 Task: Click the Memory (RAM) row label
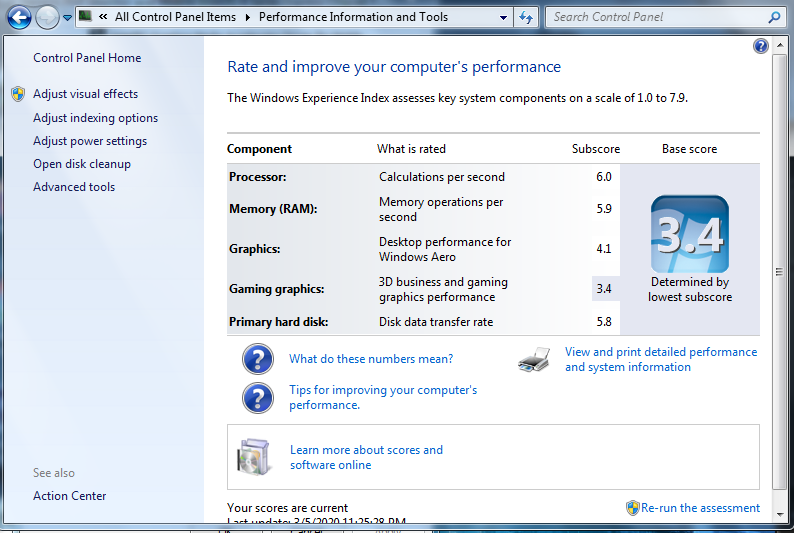[273, 209]
